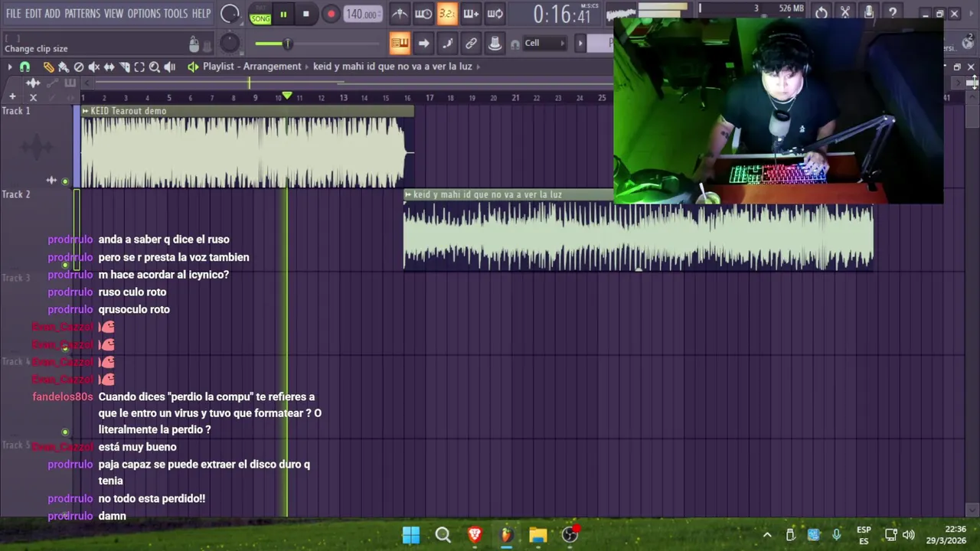Open the Windows Start menu
Screen dimensions: 980x551
coord(411,535)
